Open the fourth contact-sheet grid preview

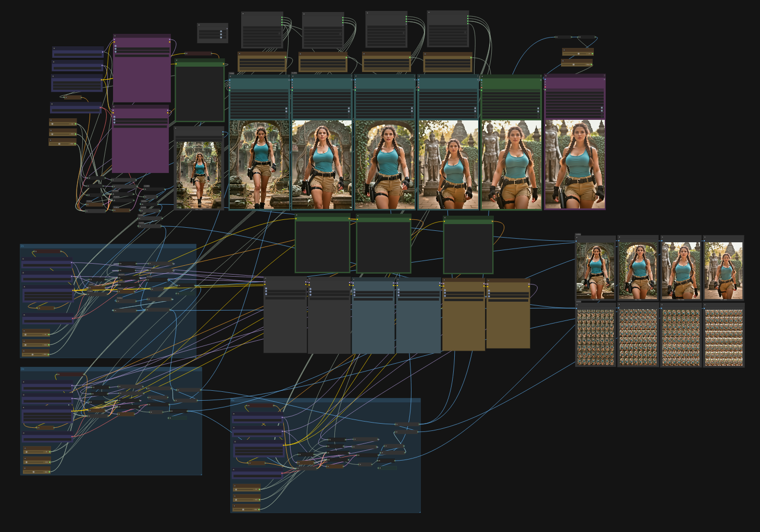(x=724, y=338)
